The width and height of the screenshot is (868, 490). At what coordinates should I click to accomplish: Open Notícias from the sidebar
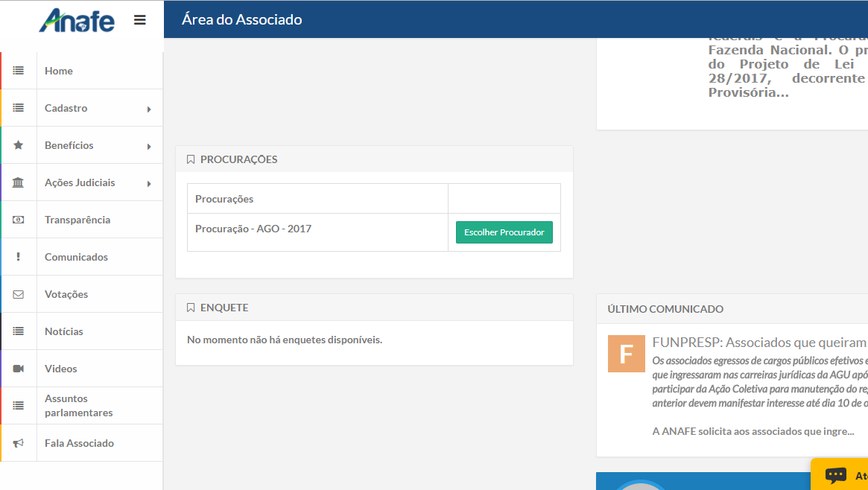click(x=64, y=331)
